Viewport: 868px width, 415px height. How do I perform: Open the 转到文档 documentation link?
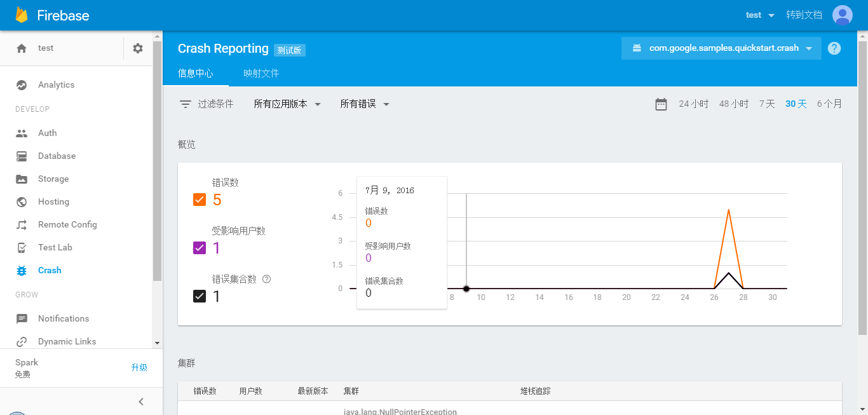tap(804, 14)
